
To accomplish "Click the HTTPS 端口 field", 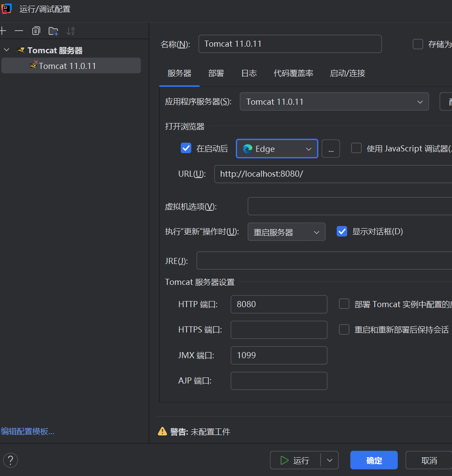I will pyautogui.click(x=279, y=330).
